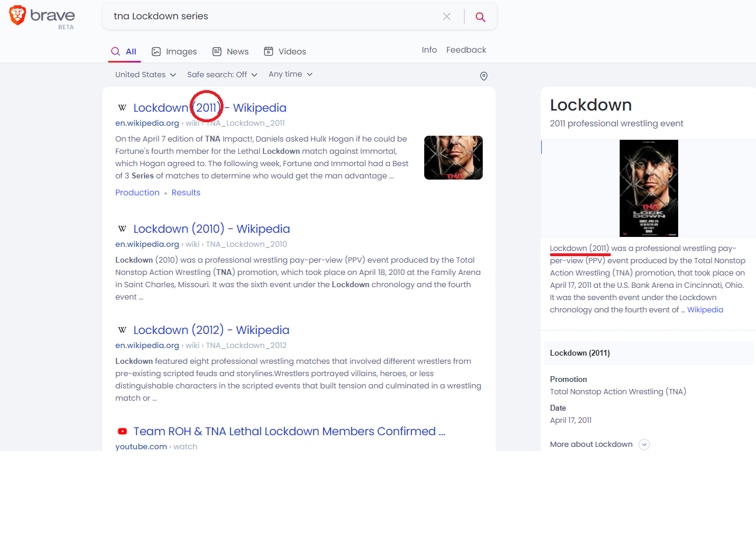Open the Wikipedia link in info panel
756x537 pixels.
[705, 309]
